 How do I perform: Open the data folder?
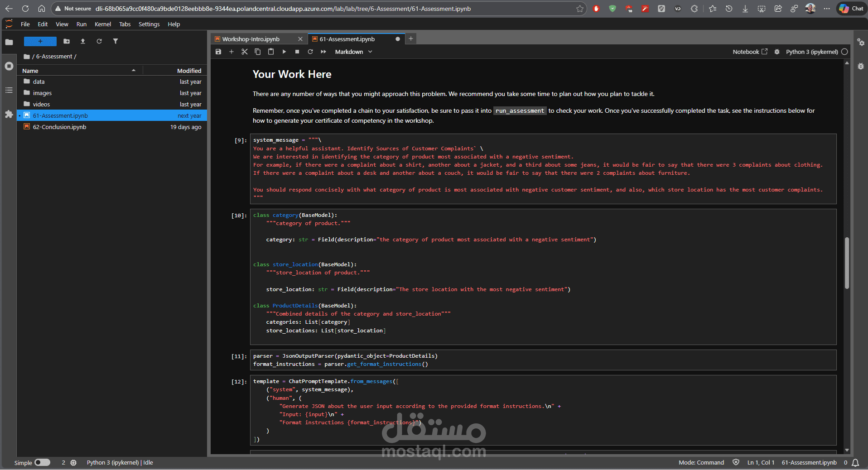tap(112, 82)
